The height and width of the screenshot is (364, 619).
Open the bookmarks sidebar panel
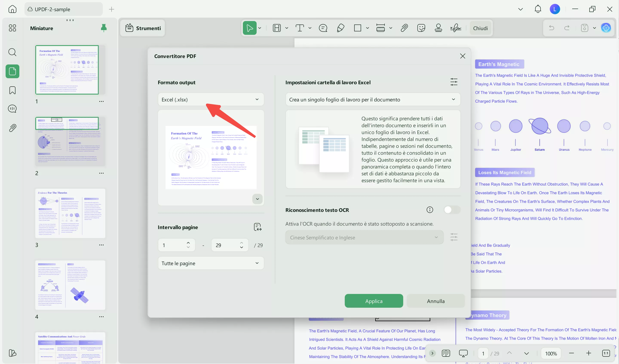click(12, 90)
